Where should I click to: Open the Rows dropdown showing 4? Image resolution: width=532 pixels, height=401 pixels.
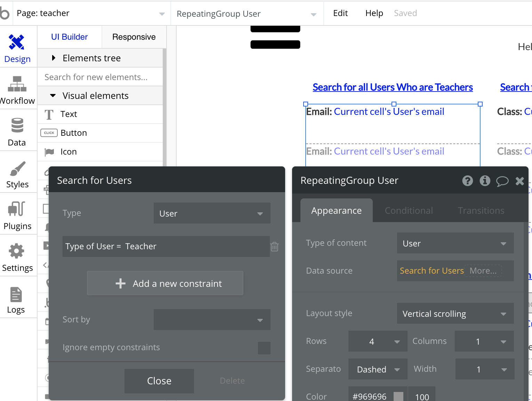tap(378, 341)
